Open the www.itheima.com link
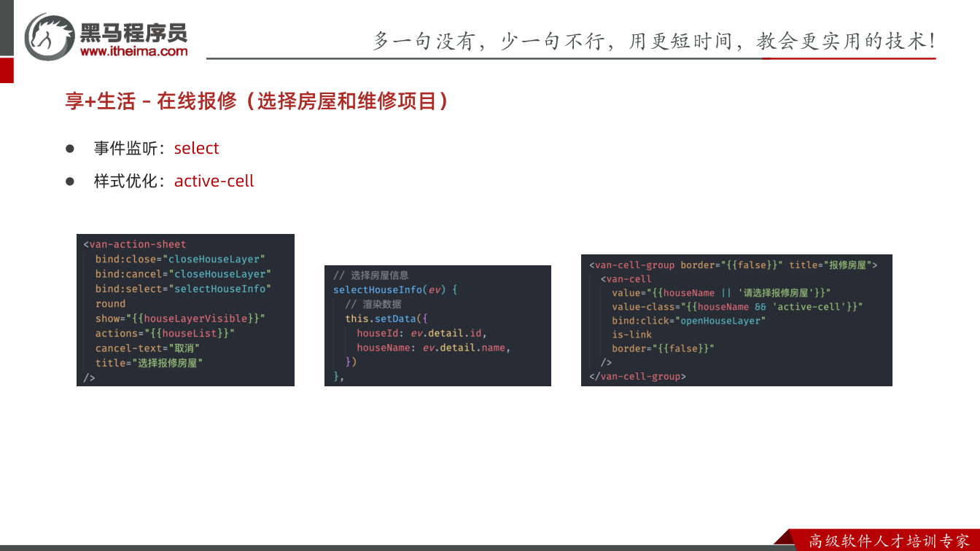Viewport: 980px width, 551px height. pyautogui.click(x=134, y=51)
